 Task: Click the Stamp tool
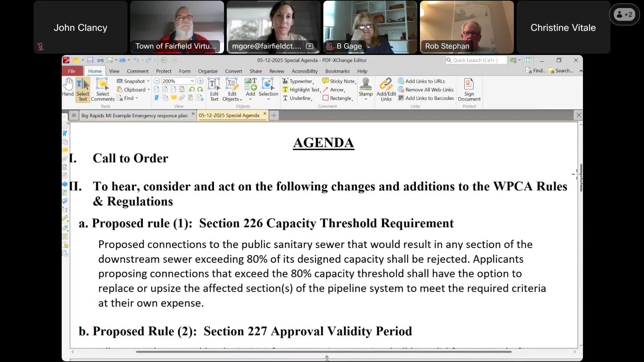pyautogui.click(x=365, y=87)
